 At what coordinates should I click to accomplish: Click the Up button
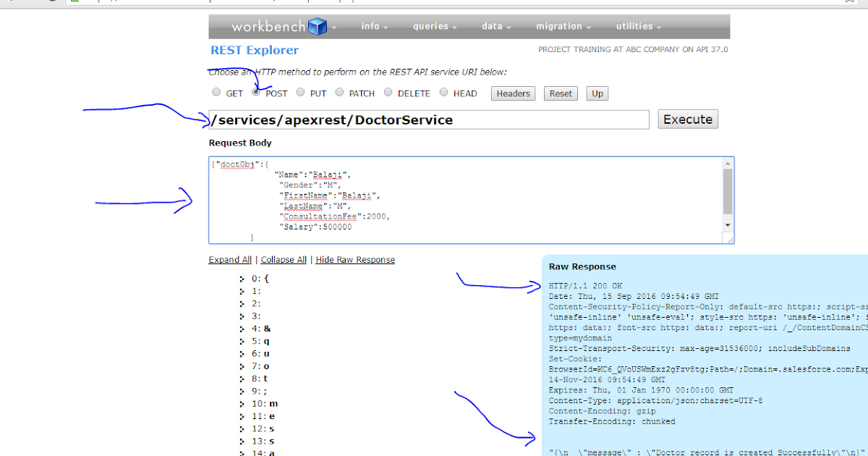click(597, 93)
